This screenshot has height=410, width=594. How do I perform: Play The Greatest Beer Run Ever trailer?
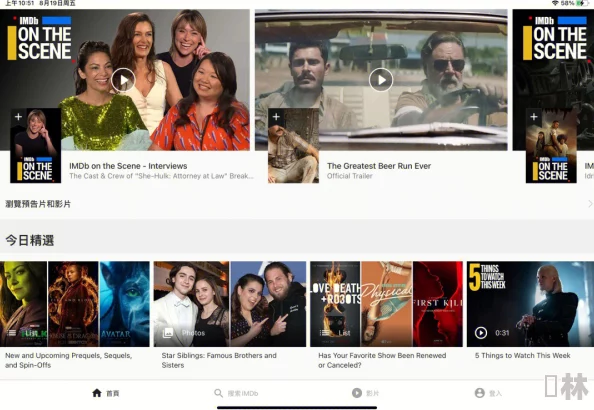pos(381,80)
